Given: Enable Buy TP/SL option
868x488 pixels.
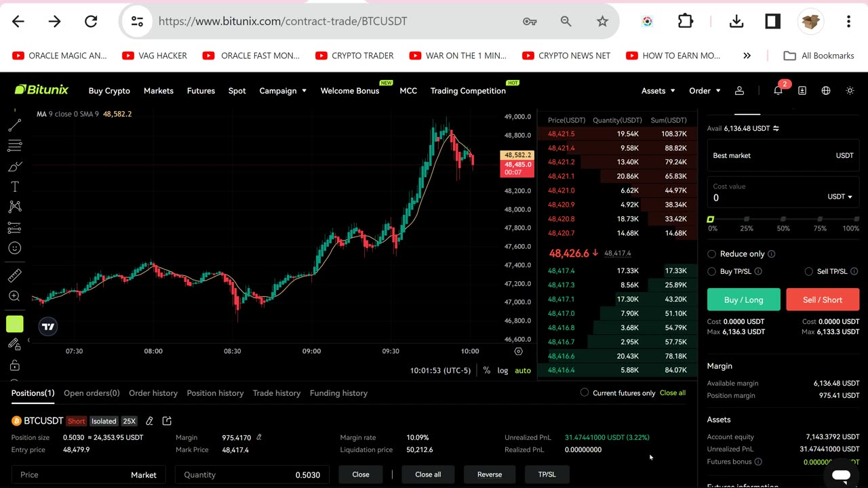Looking at the screenshot, I should coord(711,271).
